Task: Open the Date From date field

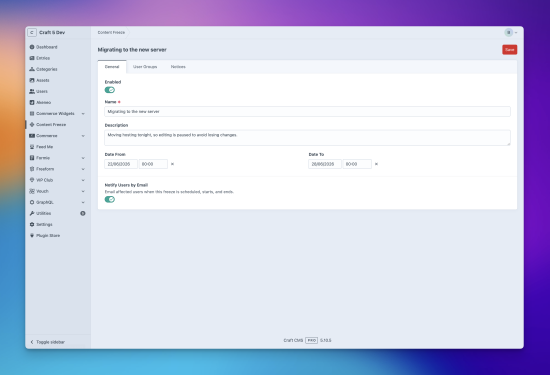Action: pos(121,164)
